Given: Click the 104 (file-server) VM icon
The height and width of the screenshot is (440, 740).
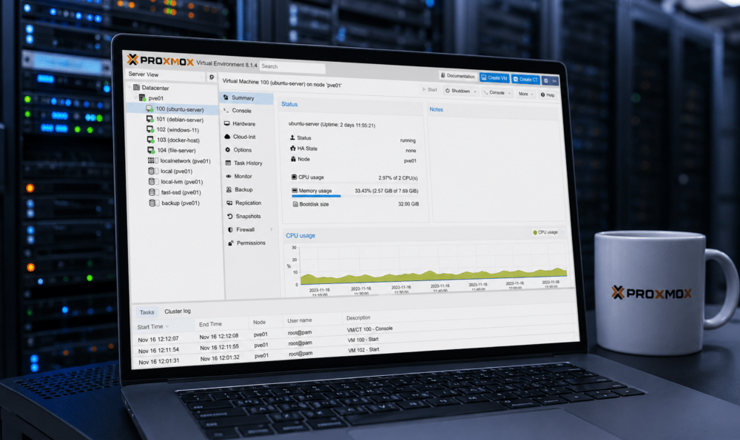Looking at the screenshot, I should click(x=151, y=150).
